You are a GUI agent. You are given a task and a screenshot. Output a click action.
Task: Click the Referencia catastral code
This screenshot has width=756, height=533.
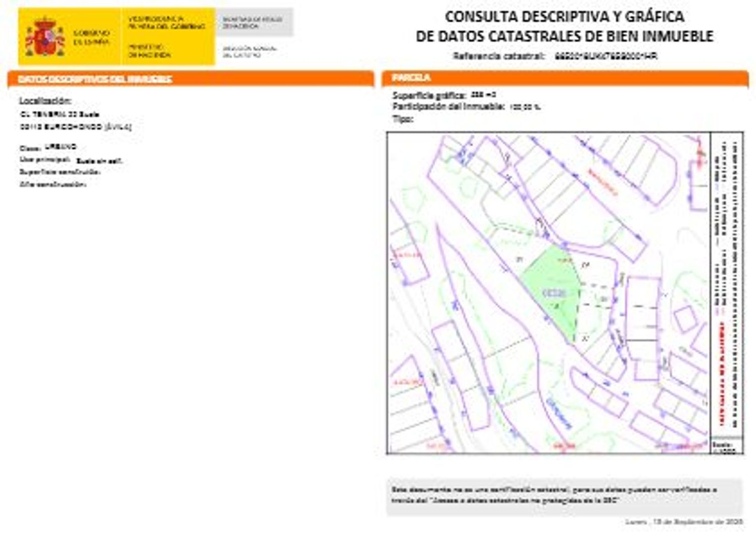click(x=606, y=56)
